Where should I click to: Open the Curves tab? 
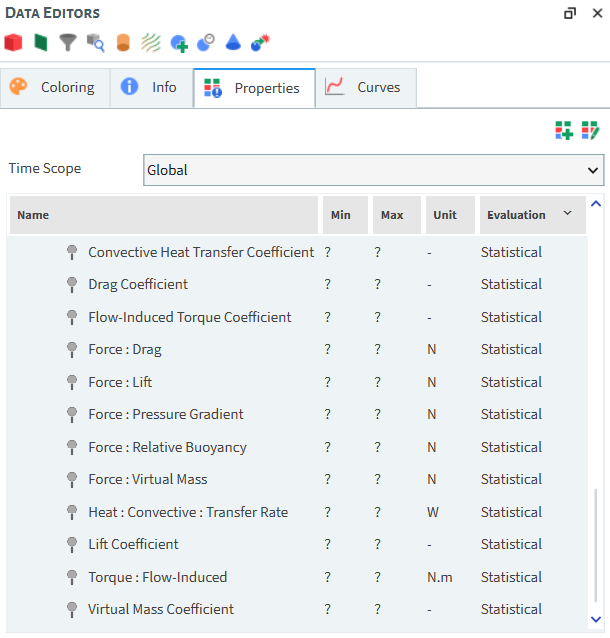click(x=366, y=87)
